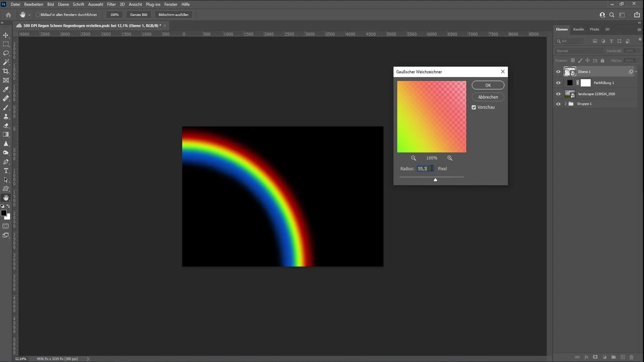
Task: Delete layer using trash icon
Action: (x=632, y=357)
